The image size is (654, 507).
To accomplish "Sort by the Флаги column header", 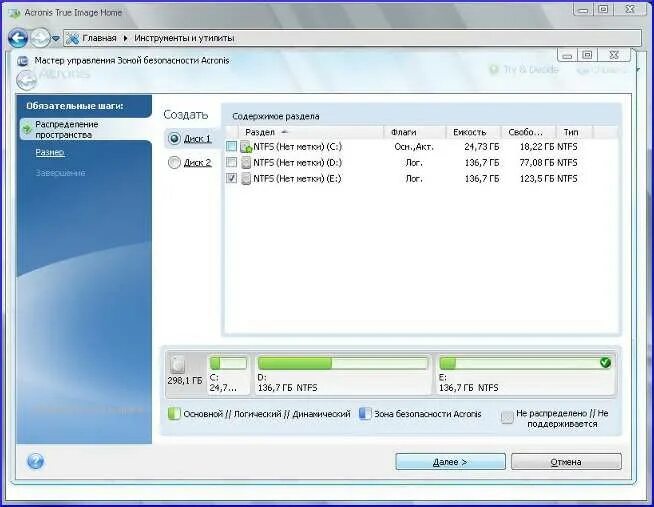I will (x=415, y=132).
